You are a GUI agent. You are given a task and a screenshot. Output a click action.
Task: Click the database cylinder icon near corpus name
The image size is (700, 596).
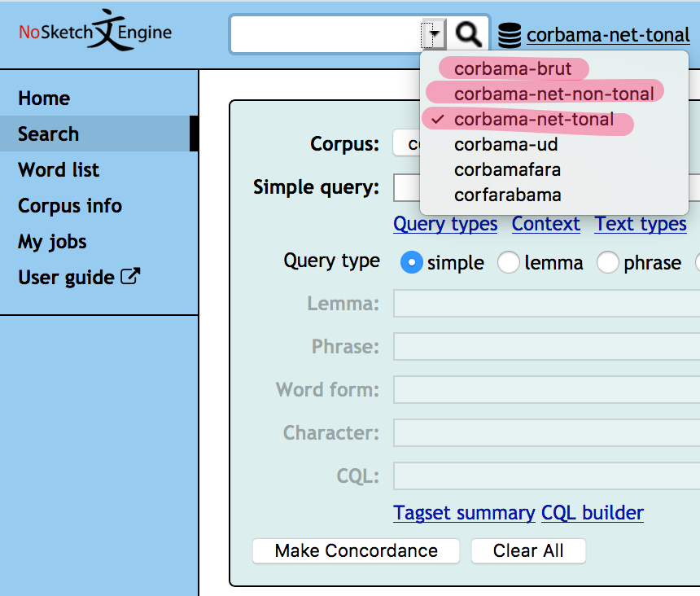click(509, 34)
